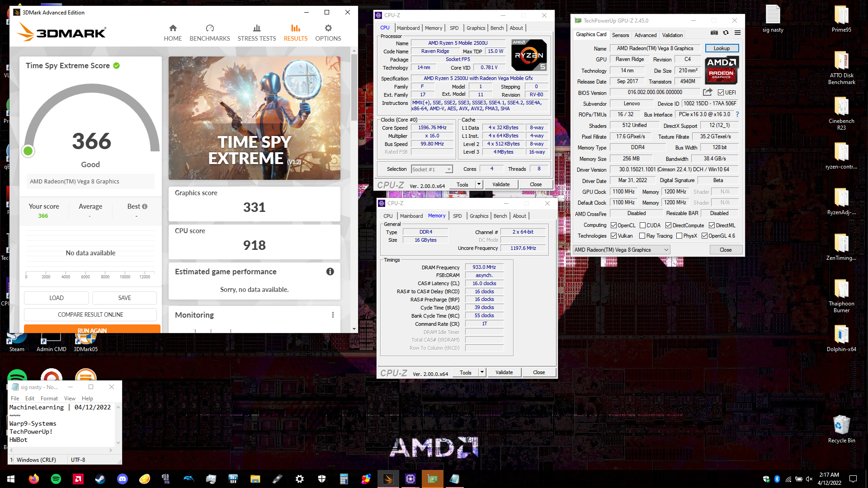Screen dimensions: 868x488
Task: Expand the Tools dropdown arrow in lower CPU-Z
Action: [482, 372]
